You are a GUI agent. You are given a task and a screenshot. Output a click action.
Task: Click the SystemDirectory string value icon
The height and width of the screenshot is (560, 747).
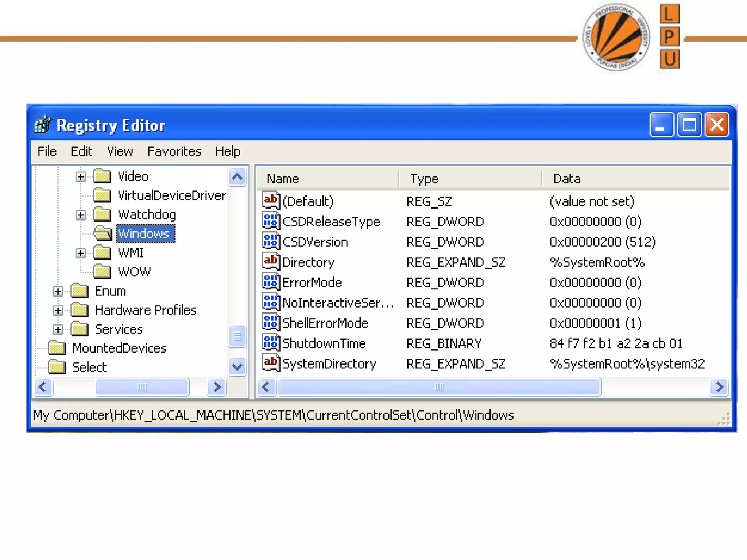click(x=271, y=363)
